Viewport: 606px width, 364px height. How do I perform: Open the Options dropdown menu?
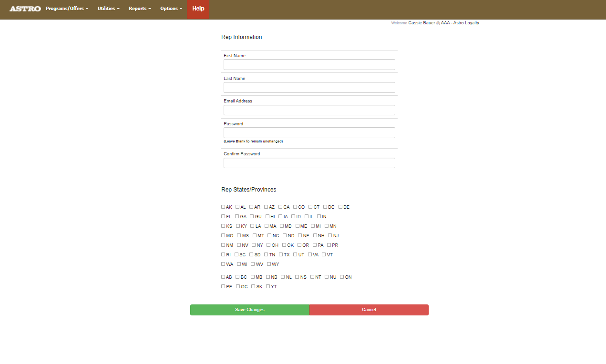click(x=171, y=9)
